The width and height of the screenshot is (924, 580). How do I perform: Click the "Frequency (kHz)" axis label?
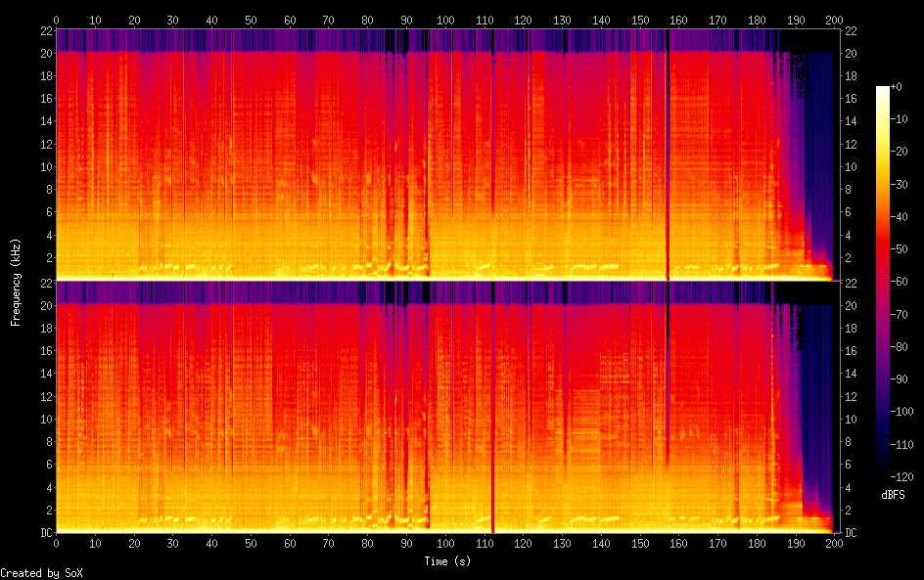[16, 282]
